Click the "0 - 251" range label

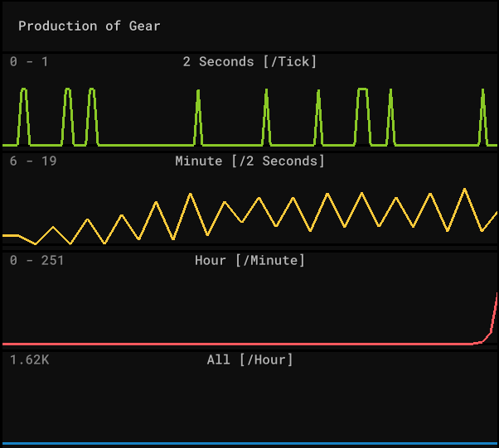coord(36,261)
